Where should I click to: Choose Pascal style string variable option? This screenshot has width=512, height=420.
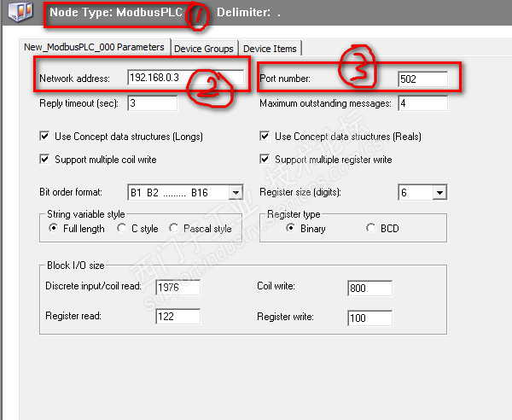click(x=175, y=229)
